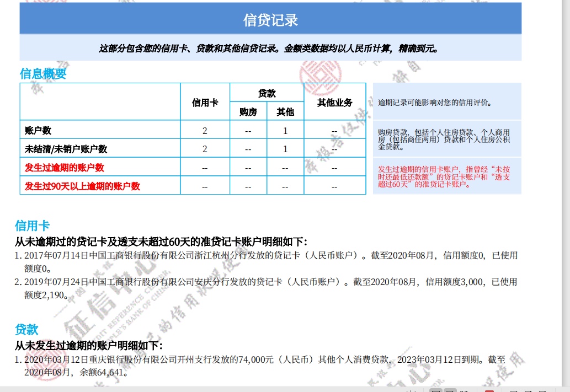Click the 其他业务 column header
The image size is (570, 392).
pos(335,103)
